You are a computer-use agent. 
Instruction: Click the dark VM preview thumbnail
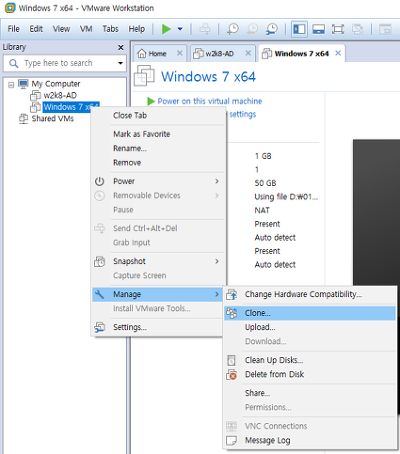(376, 212)
